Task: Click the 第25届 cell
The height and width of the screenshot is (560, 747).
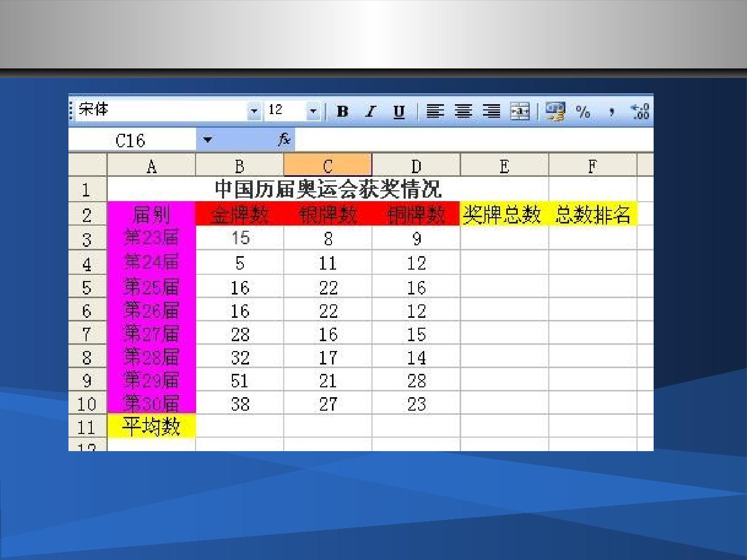Action: (x=151, y=286)
